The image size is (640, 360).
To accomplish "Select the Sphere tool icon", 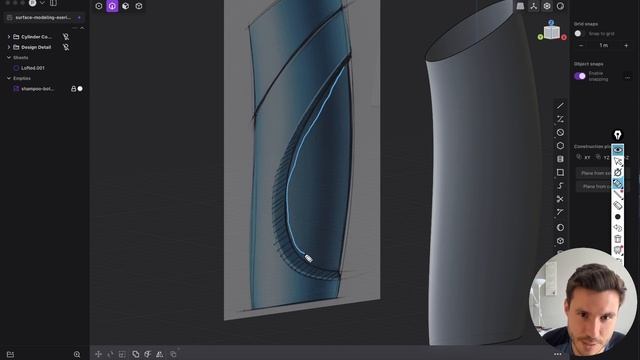I will point(560,227).
